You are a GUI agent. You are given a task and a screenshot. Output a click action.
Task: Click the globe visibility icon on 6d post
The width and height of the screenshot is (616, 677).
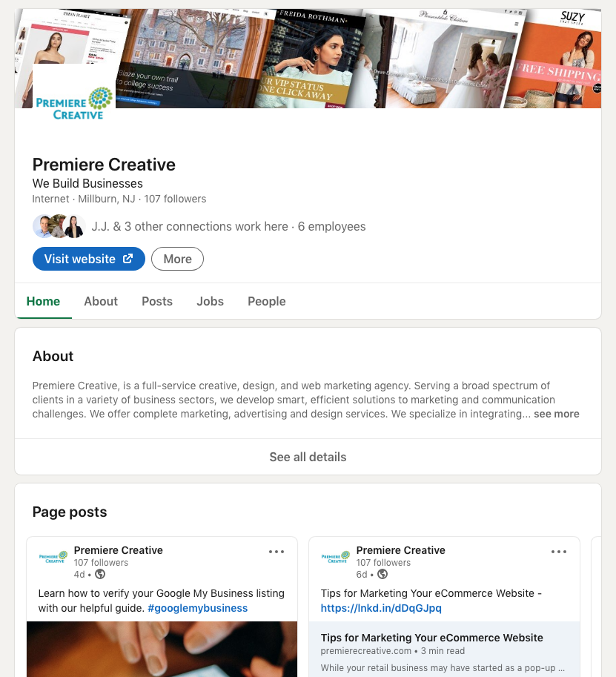click(382, 574)
